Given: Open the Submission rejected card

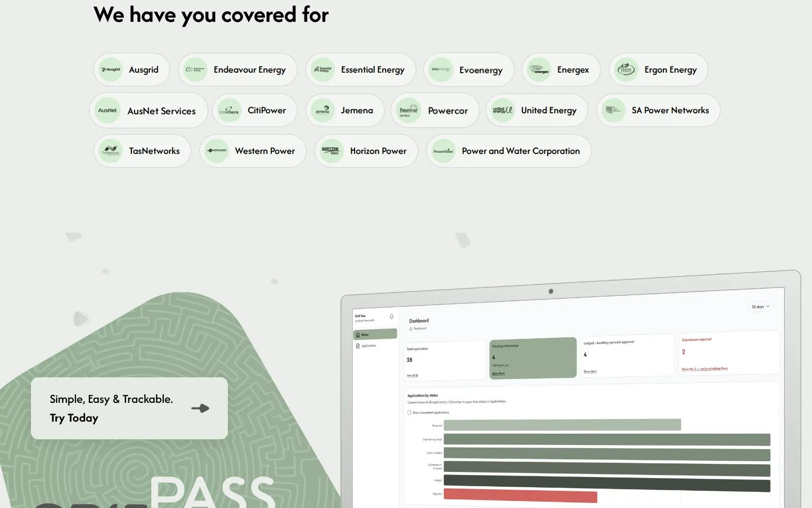Looking at the screenshot, I should tap(729, 353).
